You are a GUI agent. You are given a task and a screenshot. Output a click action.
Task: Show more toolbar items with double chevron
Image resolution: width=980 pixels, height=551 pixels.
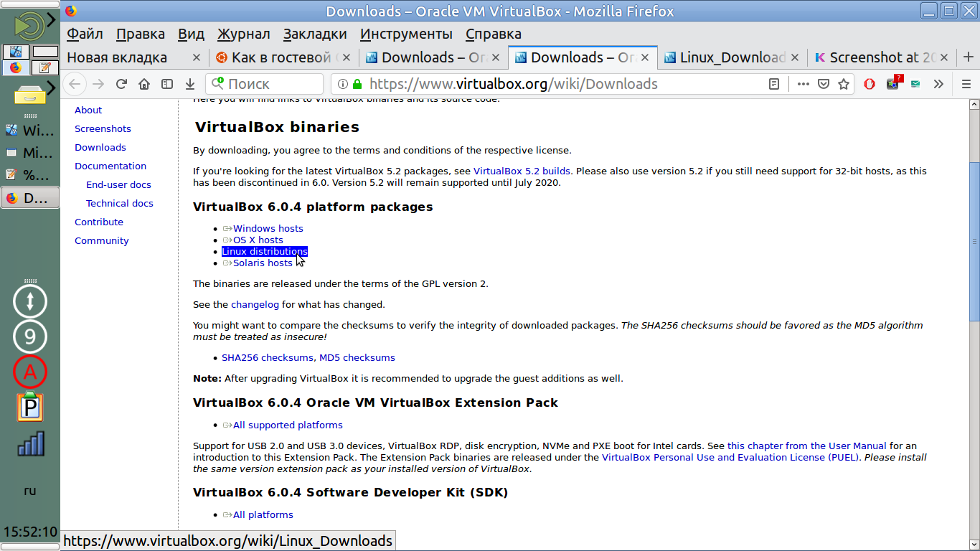(x=938, y=84)
